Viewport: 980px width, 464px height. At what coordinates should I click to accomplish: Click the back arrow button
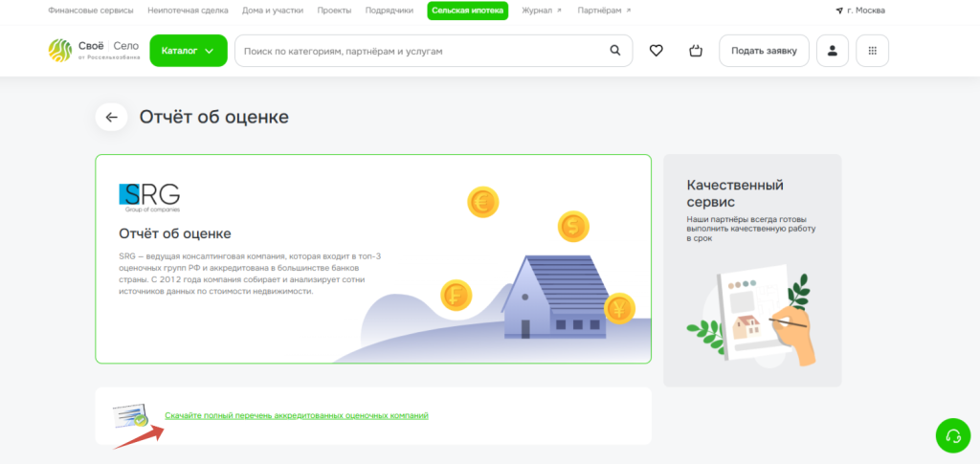[111, 117]
